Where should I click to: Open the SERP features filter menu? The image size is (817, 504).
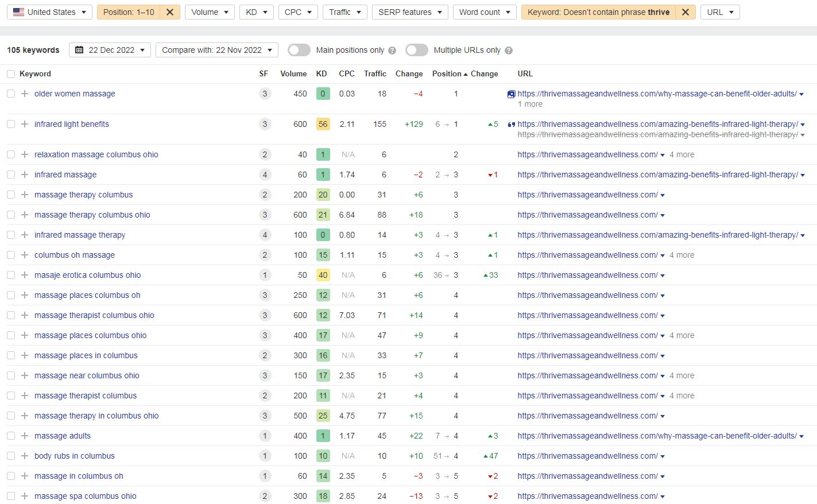click(410, 12)
